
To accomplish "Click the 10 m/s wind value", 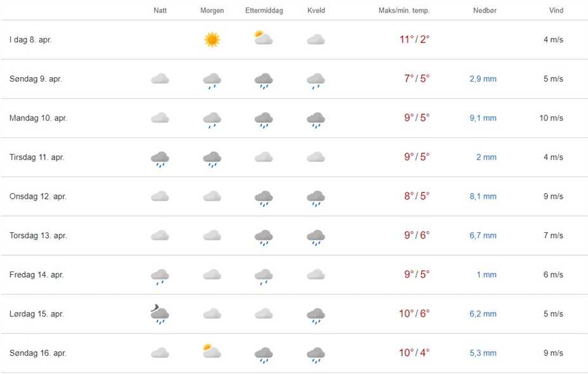I will pyautogui.click(x=551, y=118).
